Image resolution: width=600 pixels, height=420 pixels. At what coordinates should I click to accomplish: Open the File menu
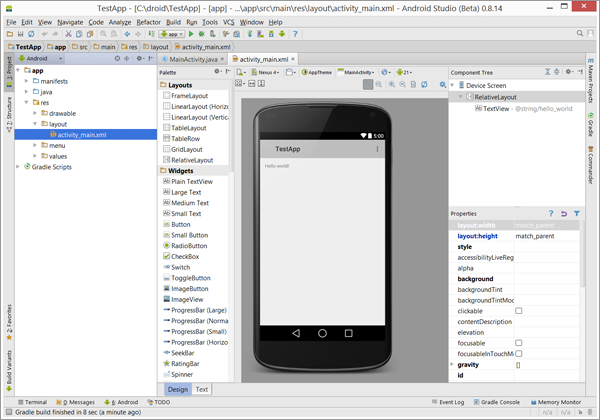pyautogui.click(x=11, y=22)
